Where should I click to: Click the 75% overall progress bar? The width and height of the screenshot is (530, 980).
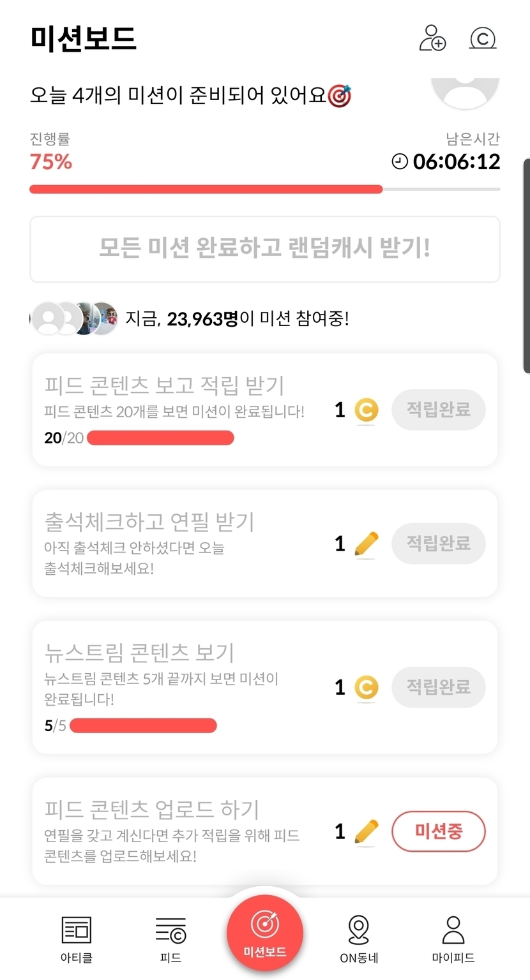[265, 189]
